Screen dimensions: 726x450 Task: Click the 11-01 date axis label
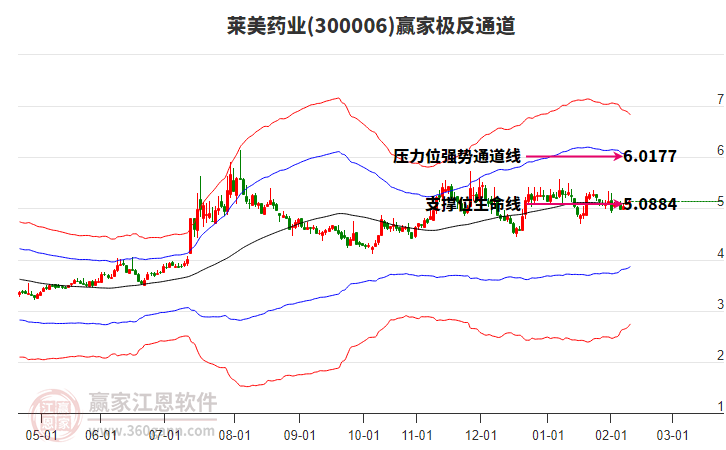tap(417, 435)
